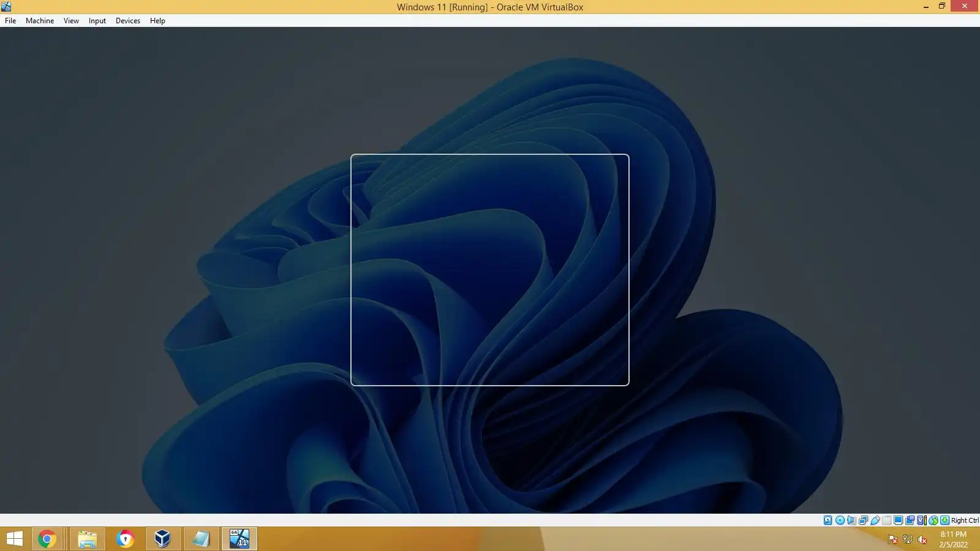Click the VirtualBox icon in the title bar
The image size is (980, 551).
click(x=6, y=7)
